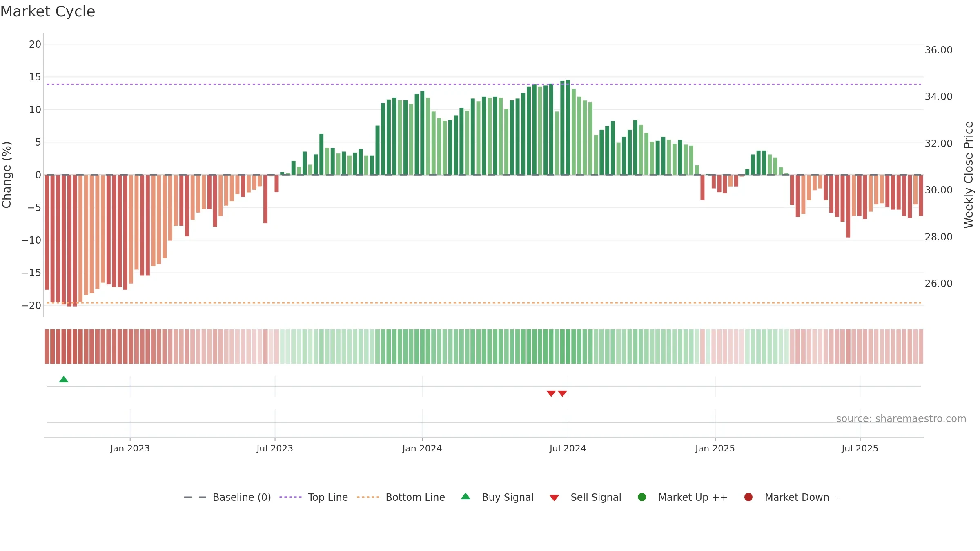Click the Jan 2025 axis label
This screenshot has height=551, width=980.
[x=715, y=449]
